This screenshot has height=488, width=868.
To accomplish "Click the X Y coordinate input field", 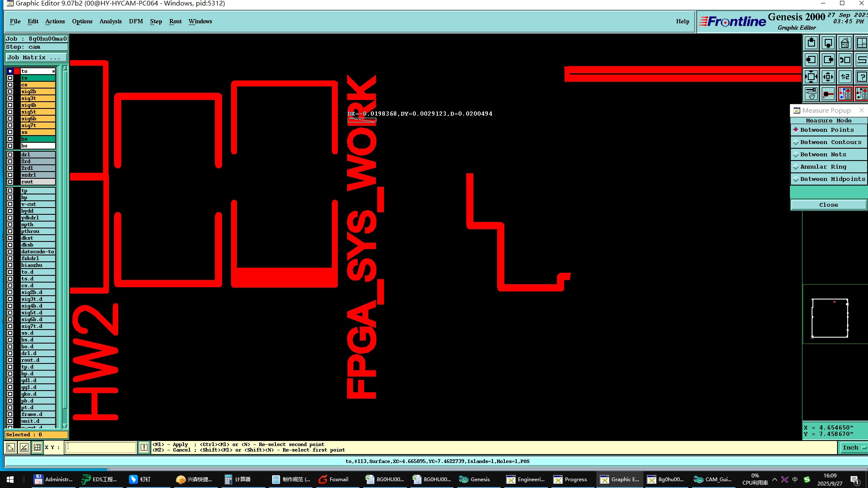I will pos(101,447).
